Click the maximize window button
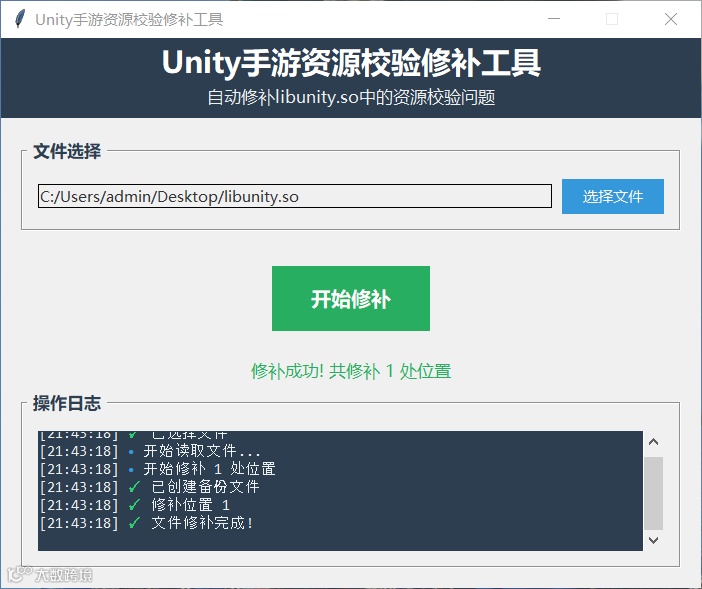 [x=612, y=19]
